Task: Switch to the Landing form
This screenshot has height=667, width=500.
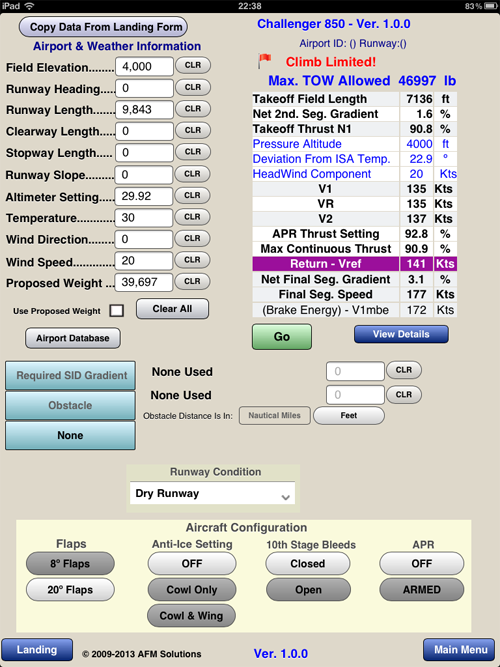Action: [37, 650]
